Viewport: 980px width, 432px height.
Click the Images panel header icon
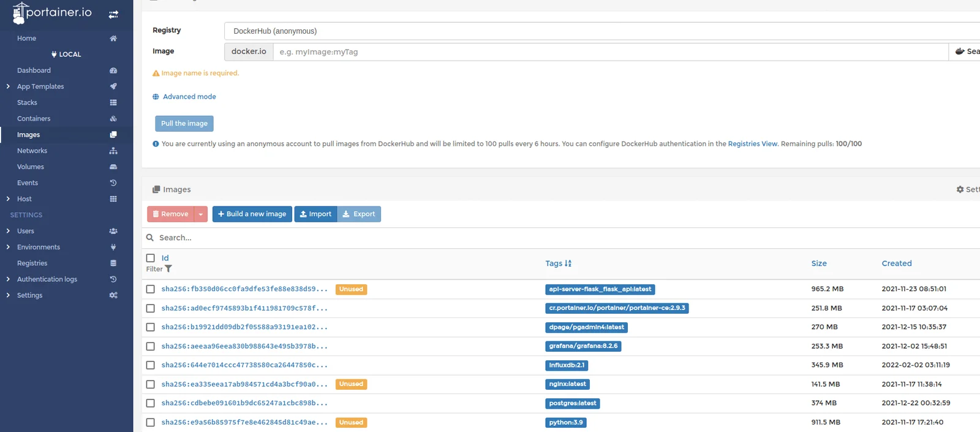tap(156, 189)
